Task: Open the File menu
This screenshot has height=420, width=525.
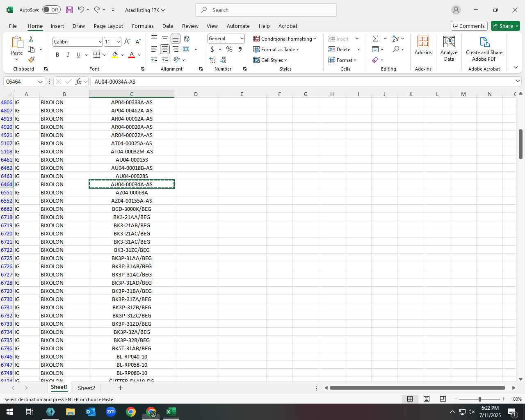Action: pos(13,26)
